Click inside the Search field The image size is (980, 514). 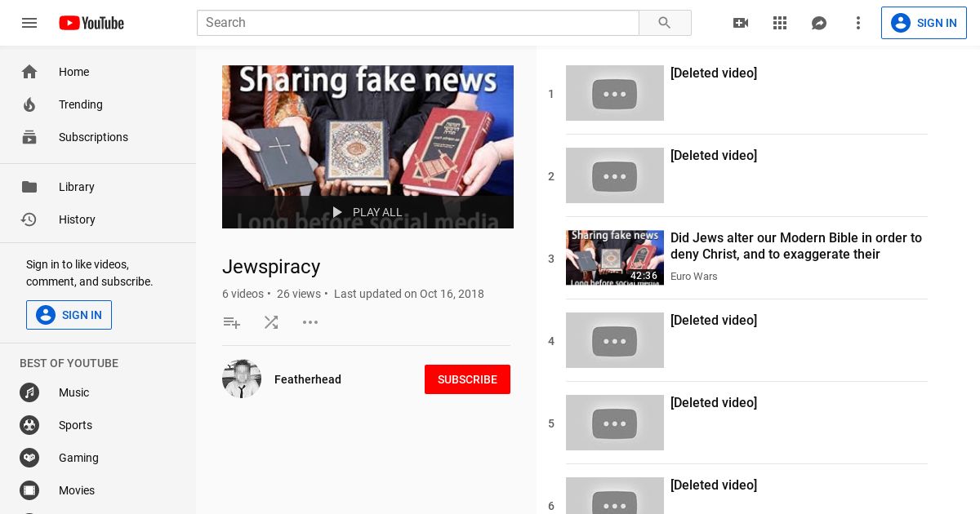point(417,23)
